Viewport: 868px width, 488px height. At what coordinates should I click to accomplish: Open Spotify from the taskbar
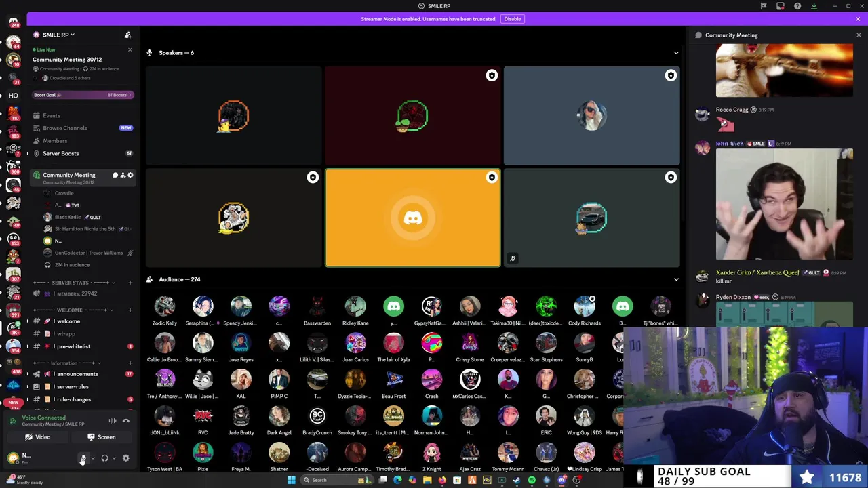click(x=532, y=480)
